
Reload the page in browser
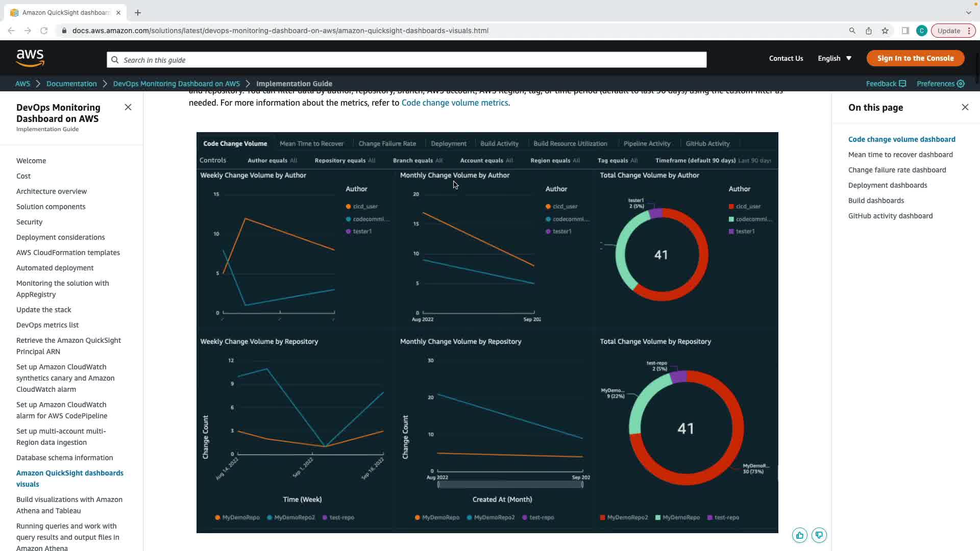coord(44,31)
